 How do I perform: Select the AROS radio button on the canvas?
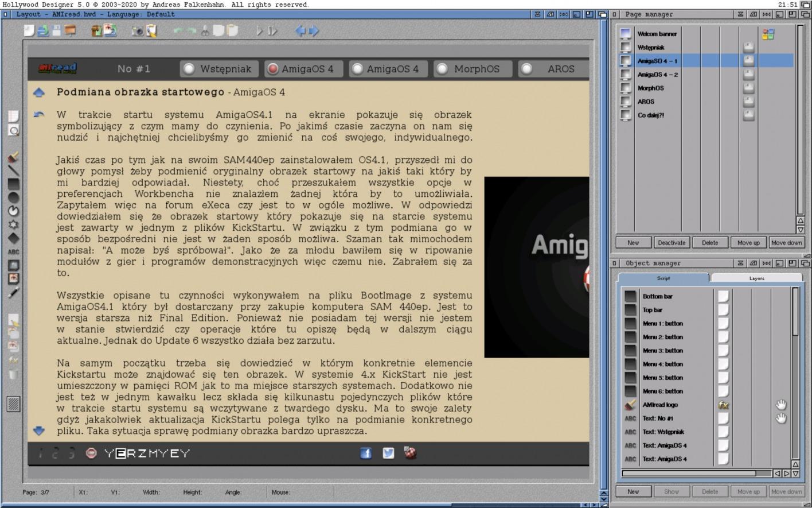click(x=526, y=69)
